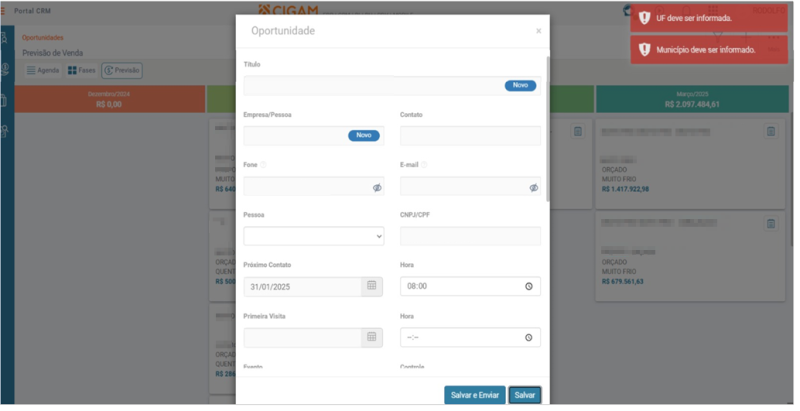Viewport: 800px width, 411px height.
Task: Click the Fone info icon
Action: tap(263, 165)
